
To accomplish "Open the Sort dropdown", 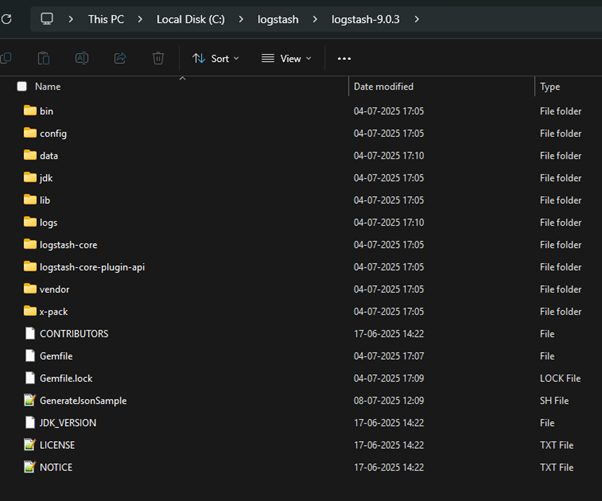I will (216, 58).
